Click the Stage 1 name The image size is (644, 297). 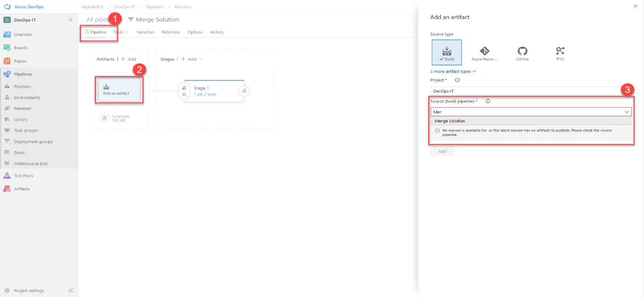[201, 88]
